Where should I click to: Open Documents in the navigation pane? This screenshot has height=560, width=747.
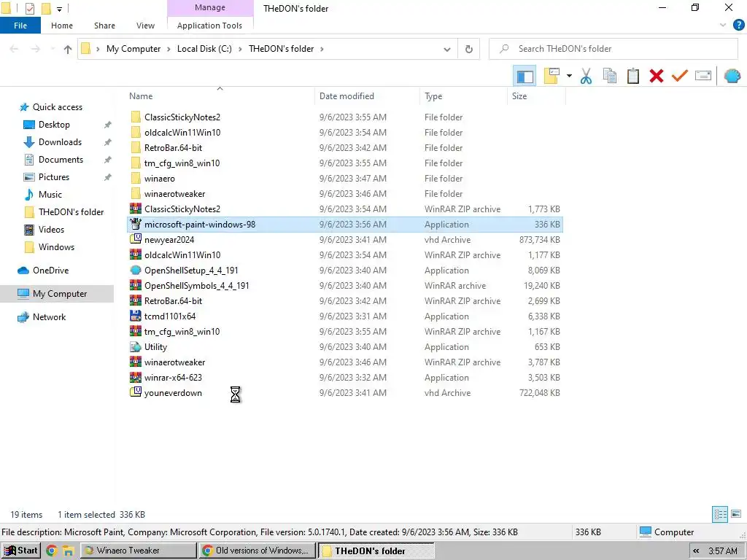coord(61,160)
